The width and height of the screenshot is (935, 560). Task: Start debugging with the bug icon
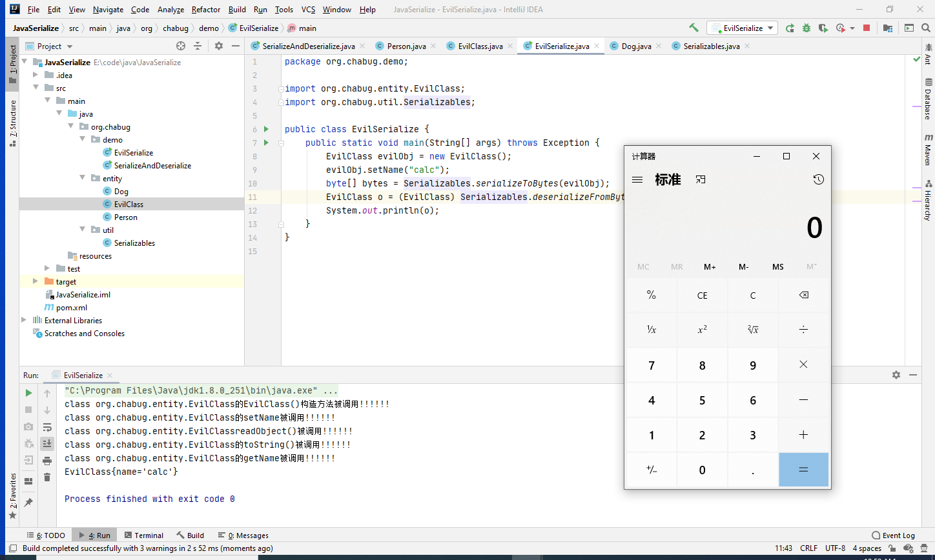click(x=807, y=28)
